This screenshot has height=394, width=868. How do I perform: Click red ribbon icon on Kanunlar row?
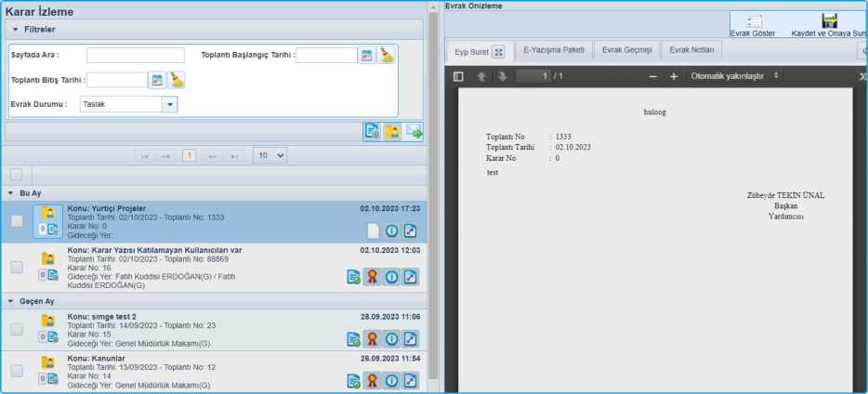(372, 380)
